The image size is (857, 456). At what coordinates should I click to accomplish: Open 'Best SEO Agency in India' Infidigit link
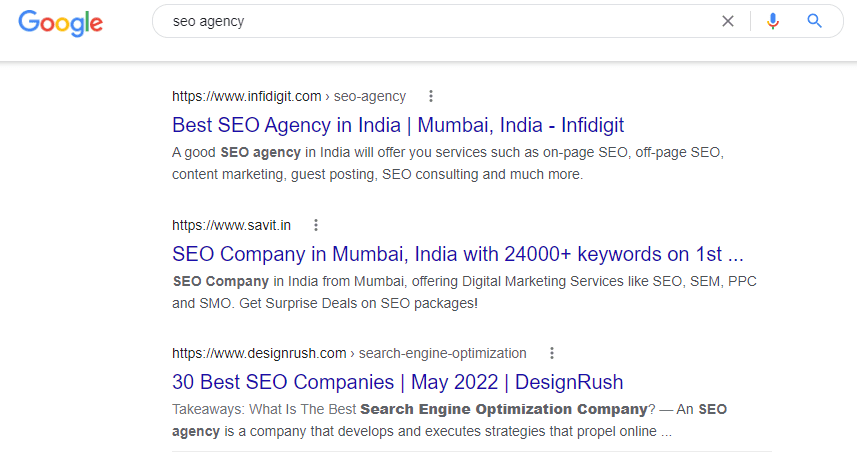point(398,125)
